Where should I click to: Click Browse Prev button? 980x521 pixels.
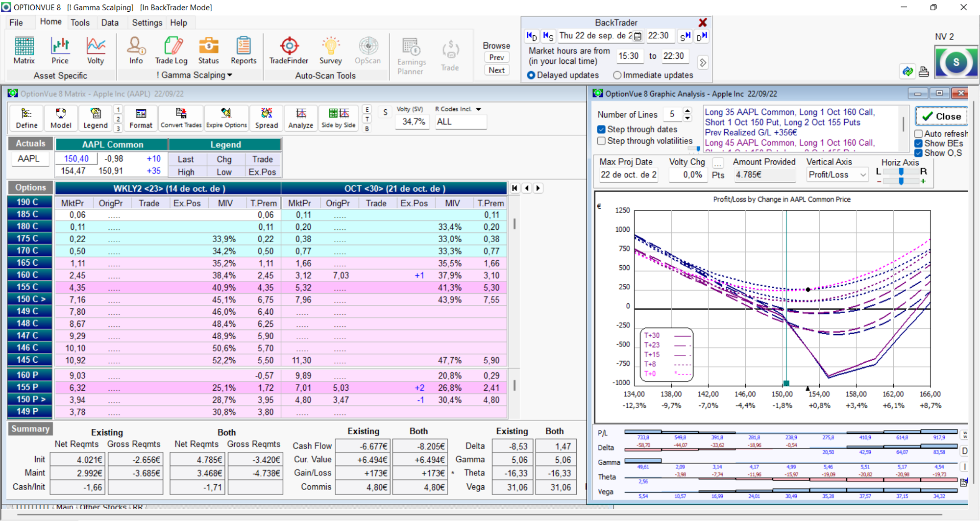coord(496,57)
